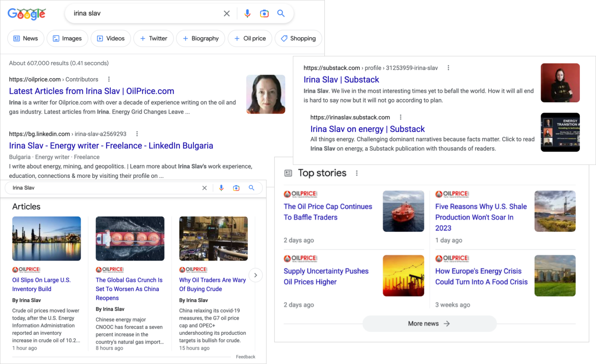Switch to the News tab
This screenshot has height=364, width=596.
pyautogui.click(x=26, y=38)
